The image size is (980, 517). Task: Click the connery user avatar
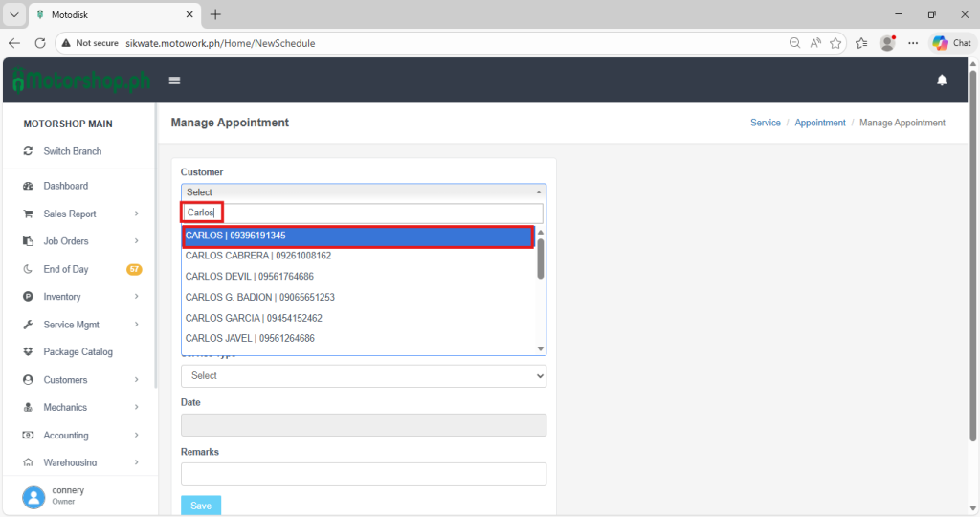point(34,496)
